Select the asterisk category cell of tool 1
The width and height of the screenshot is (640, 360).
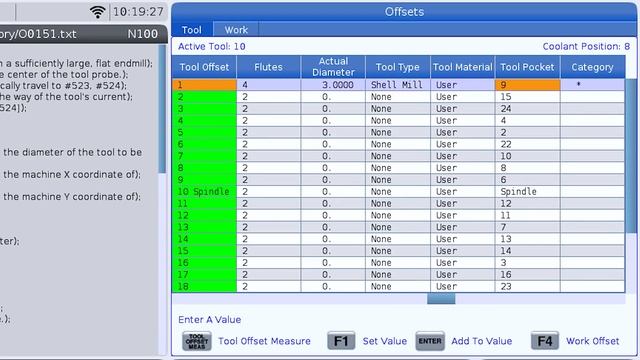(592, 85)
